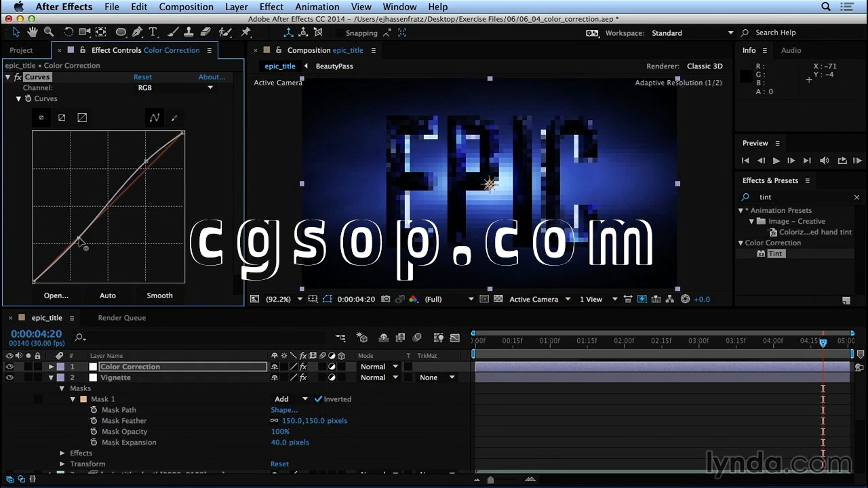Click the Open... button under the curve
This screenshot has height=488, width=868.
point(56,296)
